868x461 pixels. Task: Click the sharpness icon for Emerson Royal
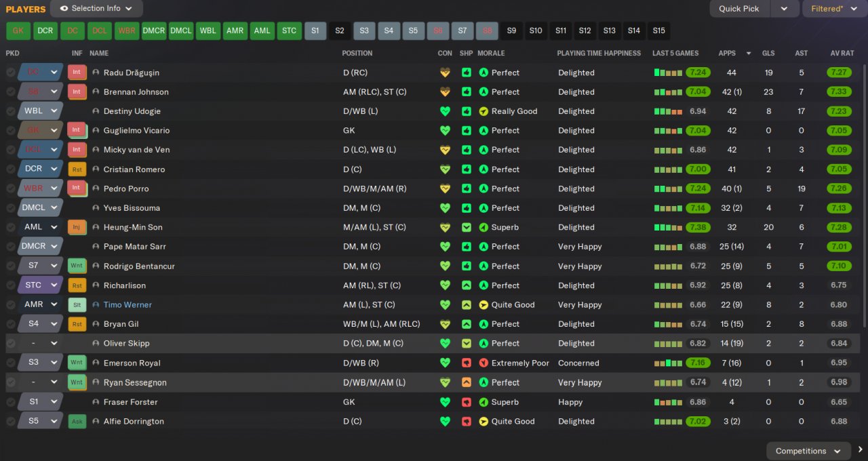pos(467,363)
